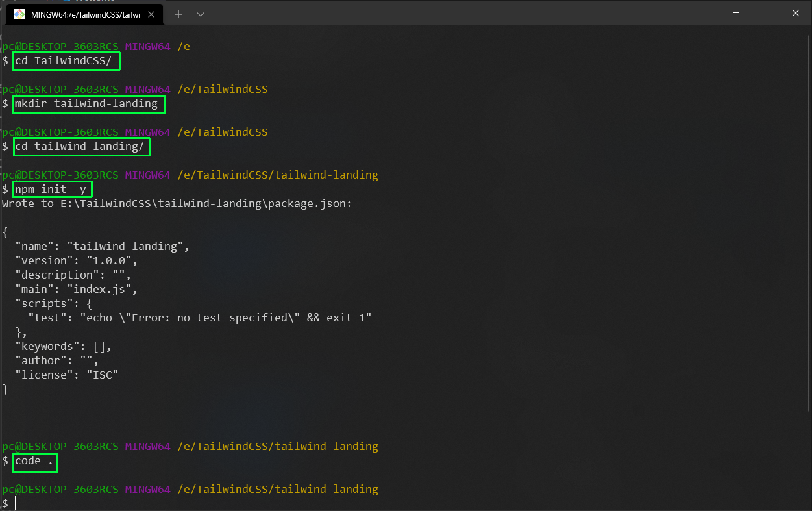The width and height of the screenshot is (812, 511).
Task: Click the 'cd TailwindCSS/' command text
Action: coord(64,61)
